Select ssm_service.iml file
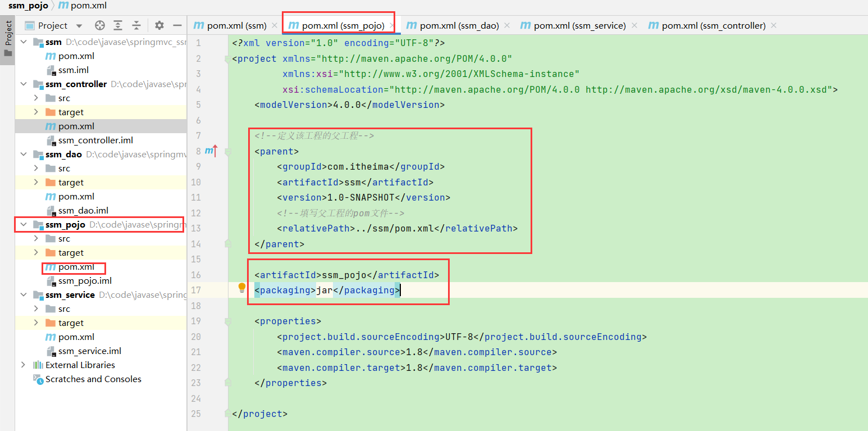The image size is (868, 431). click(x=90, y=351)
